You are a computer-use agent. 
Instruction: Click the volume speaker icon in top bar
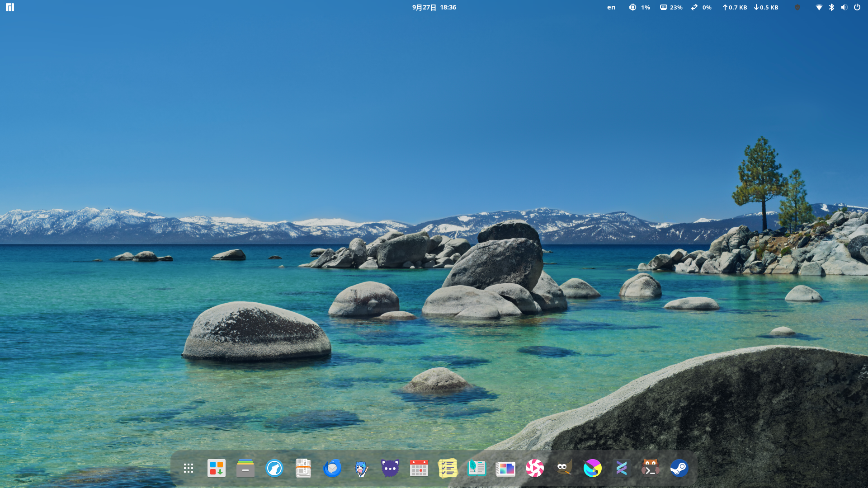point(844,7)
